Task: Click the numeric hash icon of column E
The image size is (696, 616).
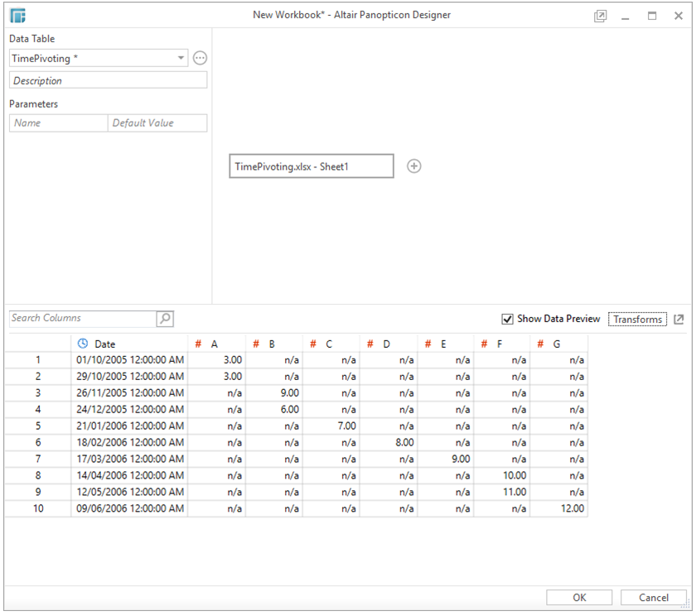Action: 428,344
